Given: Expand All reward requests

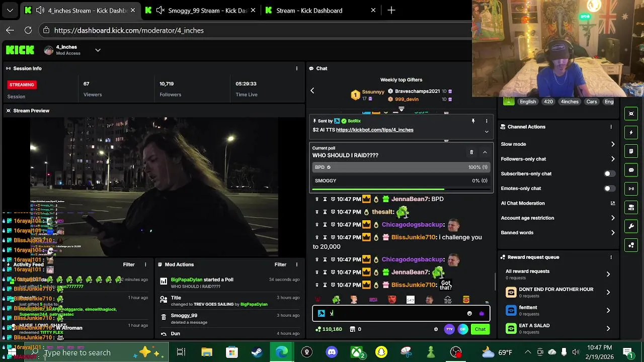Looking at the screenshot, I should tap(608, 274).
